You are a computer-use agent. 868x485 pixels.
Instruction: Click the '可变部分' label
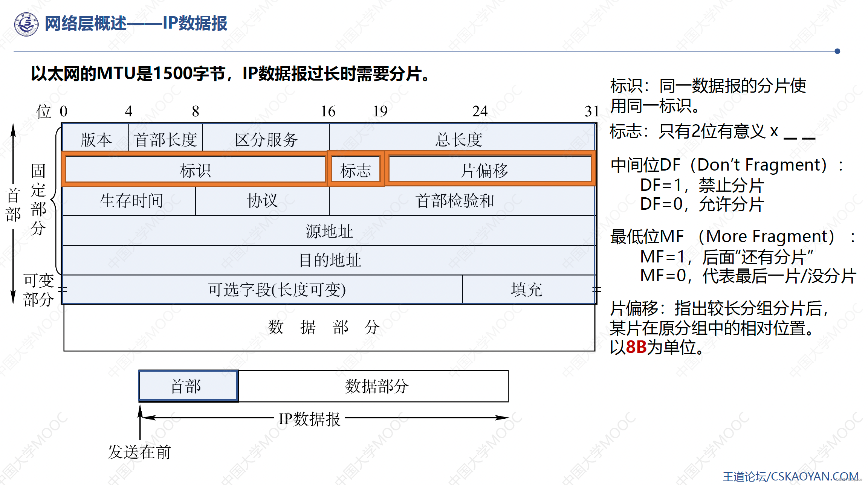(38, 290)
